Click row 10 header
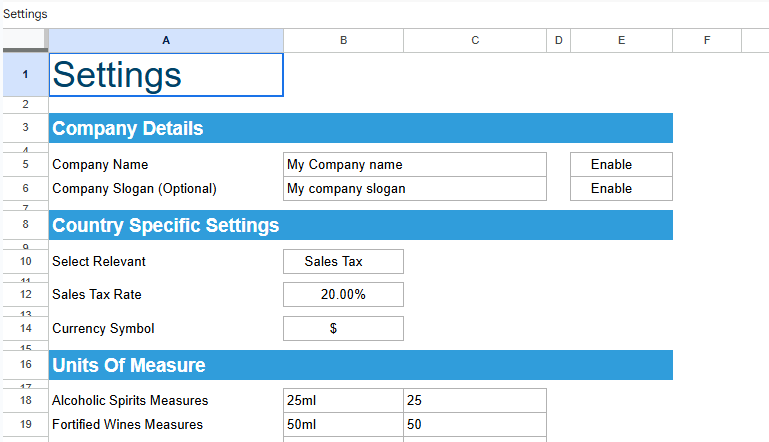Image resolution: width=769 pixels, height=442 pixels. click(24, 262)
